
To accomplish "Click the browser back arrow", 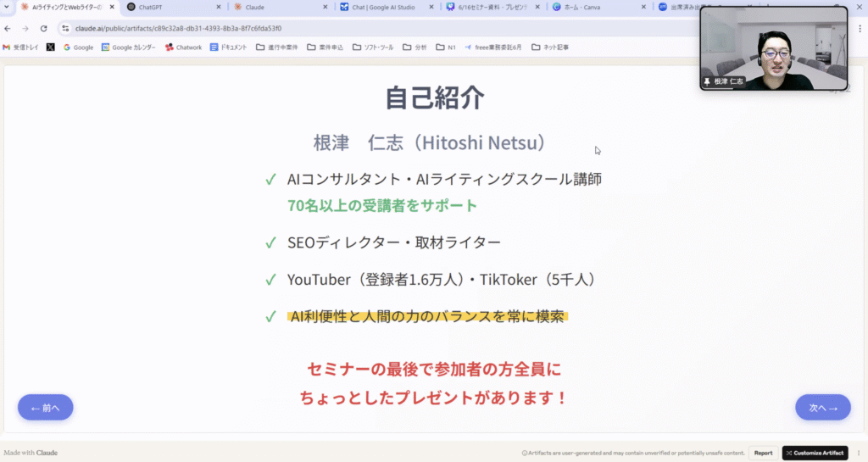I will (x=8, y=28).
